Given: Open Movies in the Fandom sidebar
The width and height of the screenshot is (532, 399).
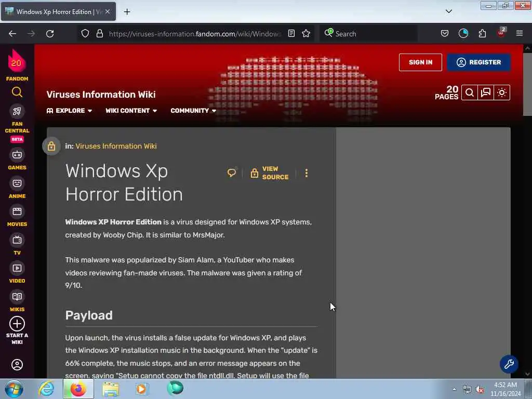Looking at the screenshot, I should coord(17,216).
